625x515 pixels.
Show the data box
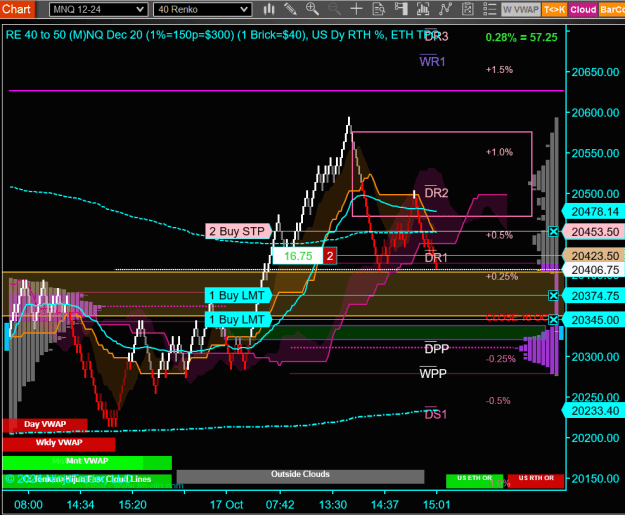click(x=378, y=9)
